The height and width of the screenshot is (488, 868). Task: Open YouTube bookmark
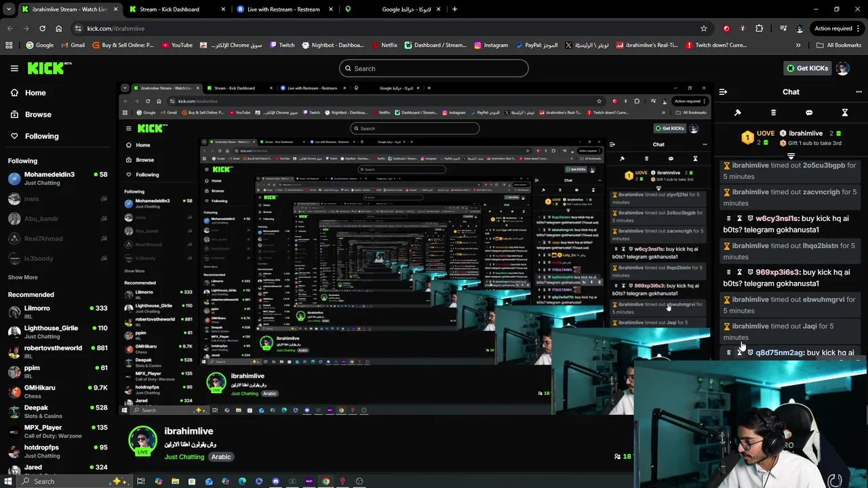click(x=177, y=45)
